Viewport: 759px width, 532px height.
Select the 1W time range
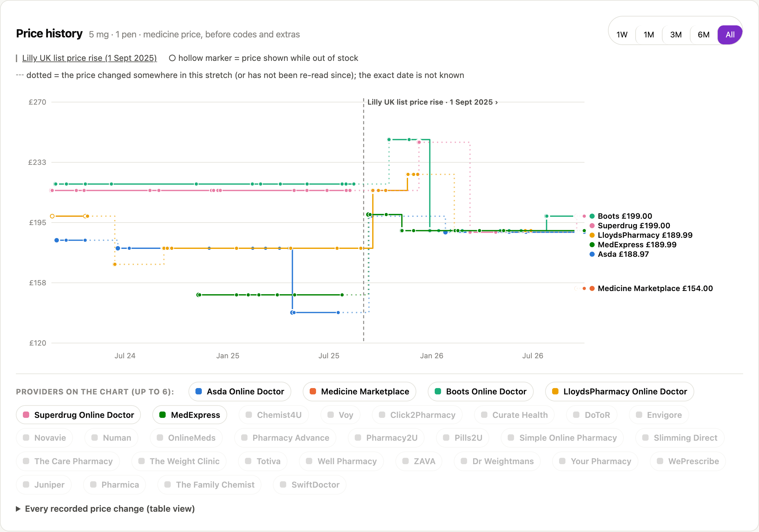pyautogui.click(x=622, y=35)
